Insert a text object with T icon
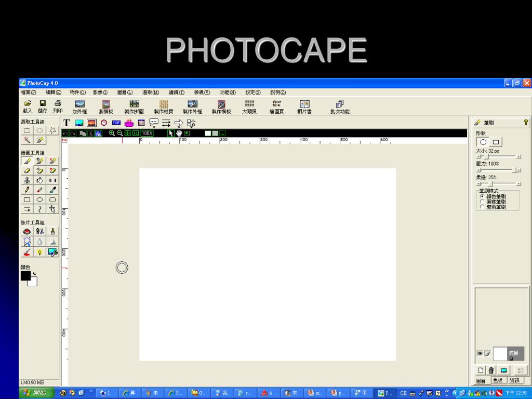The width and height of the screenshot is (532, 399). 66,123
